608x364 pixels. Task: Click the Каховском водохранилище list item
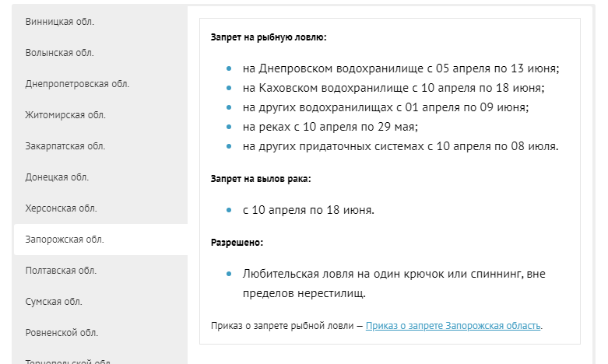[x=393, y=88]
